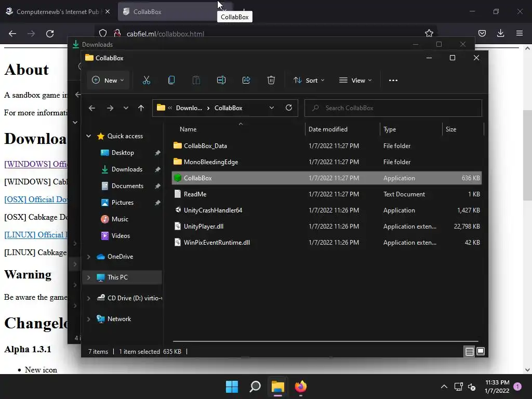The image size is (532, 399).
Task: Sort by Name column header
Action: tap(188, 129)
